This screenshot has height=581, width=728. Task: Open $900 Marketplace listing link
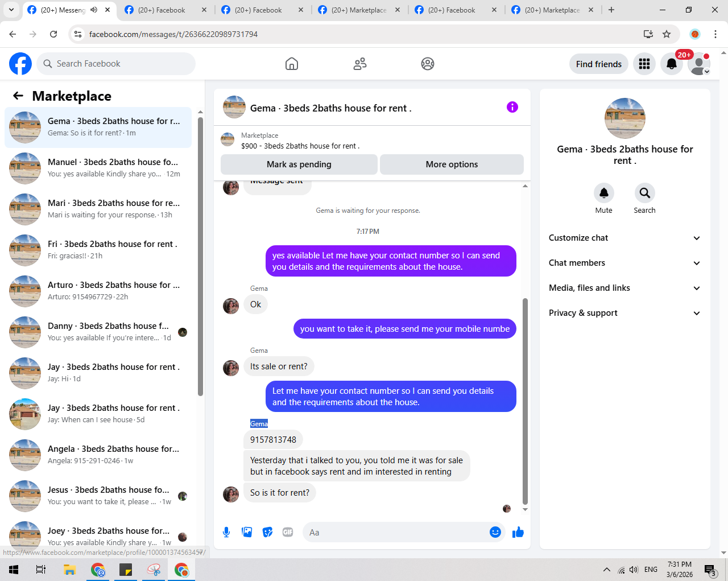300,146
